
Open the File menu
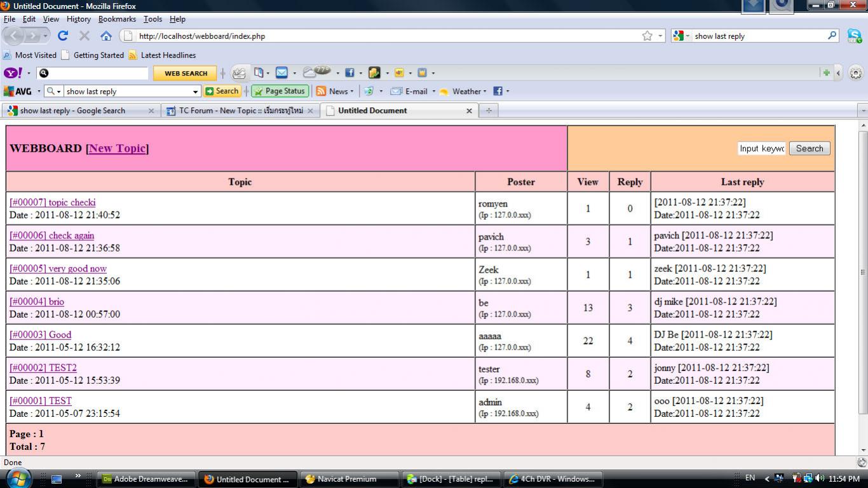[9, 19]
